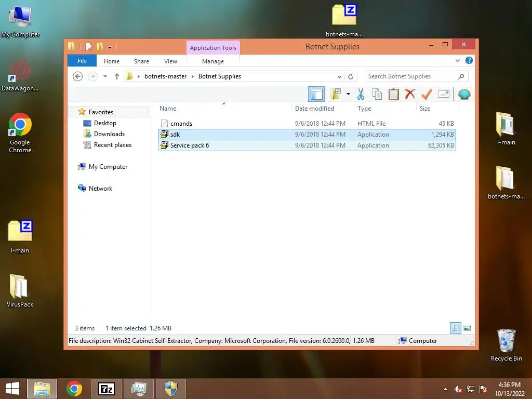Switch to the Share ribbon tab
532x399 pixels.
(141, 61)
